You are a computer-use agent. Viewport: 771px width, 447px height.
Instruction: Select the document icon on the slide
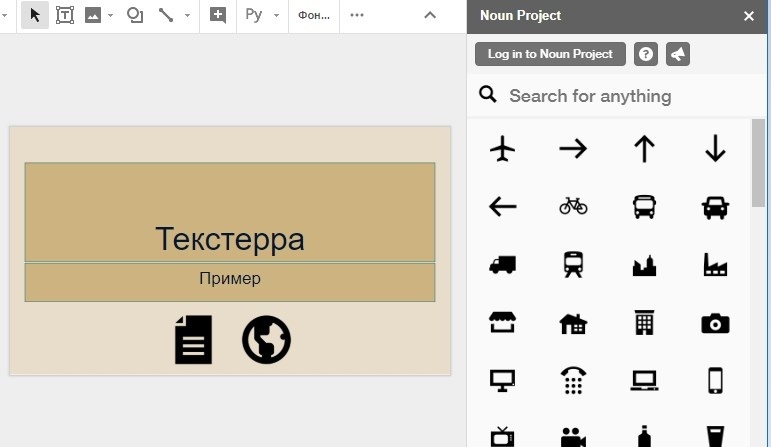[194, 339]
